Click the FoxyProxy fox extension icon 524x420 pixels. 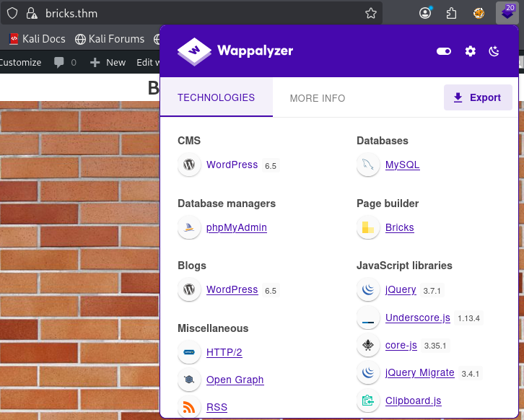pyautogui.click(x=479, y=13)
